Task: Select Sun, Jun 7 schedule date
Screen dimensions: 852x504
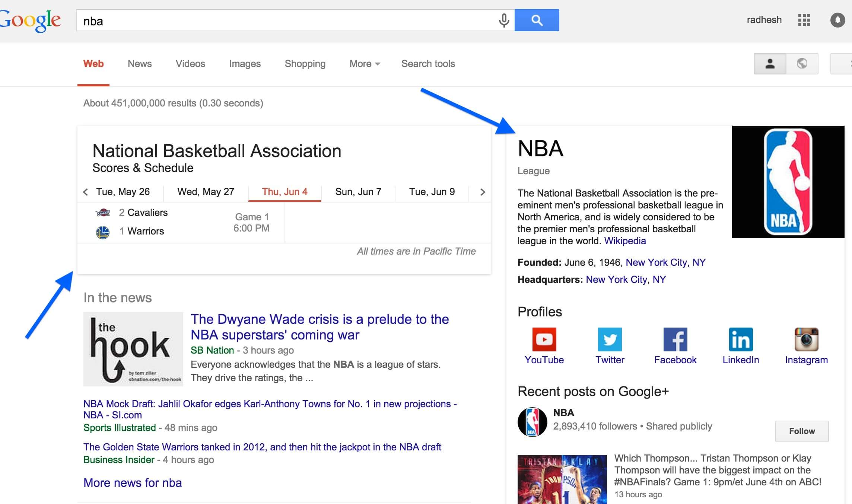Action: coord(358,192)
